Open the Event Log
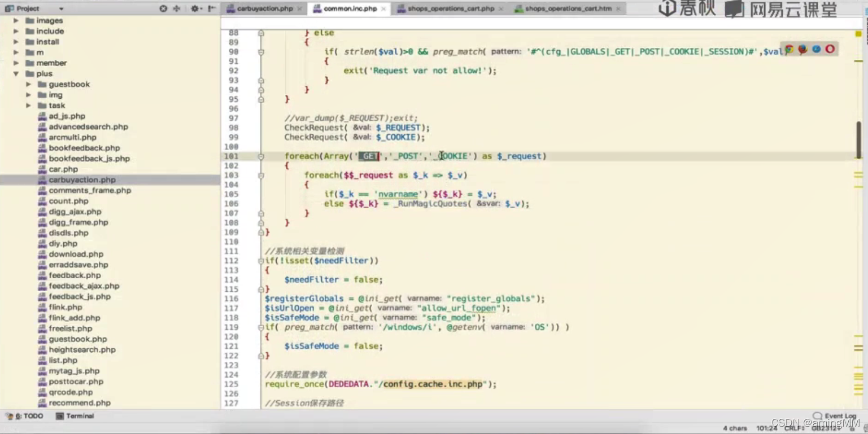868x434 pixels. (835, 416)
